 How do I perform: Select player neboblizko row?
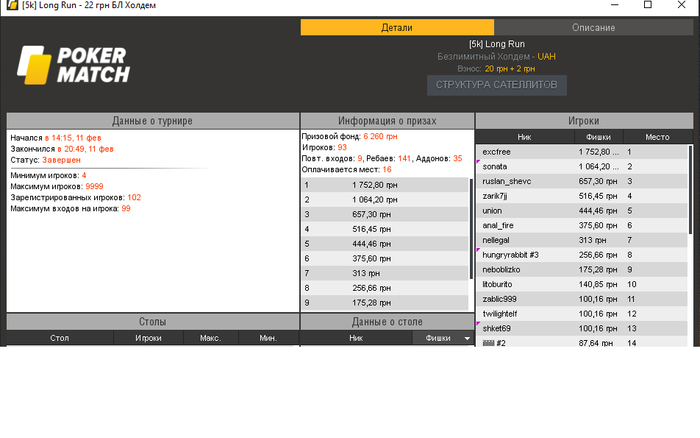582,270
